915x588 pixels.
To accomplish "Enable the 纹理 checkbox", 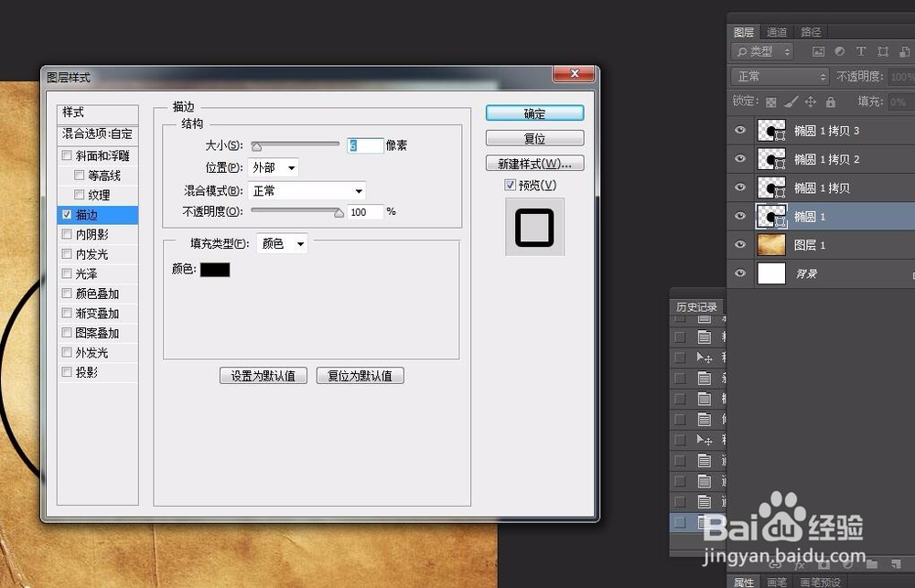I will coord(80,194).
